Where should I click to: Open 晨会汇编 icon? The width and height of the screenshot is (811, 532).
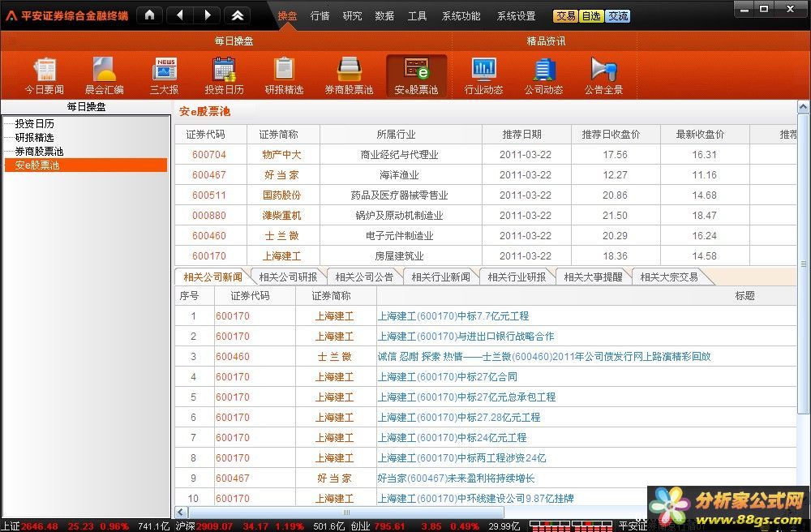tap(104, 76)
